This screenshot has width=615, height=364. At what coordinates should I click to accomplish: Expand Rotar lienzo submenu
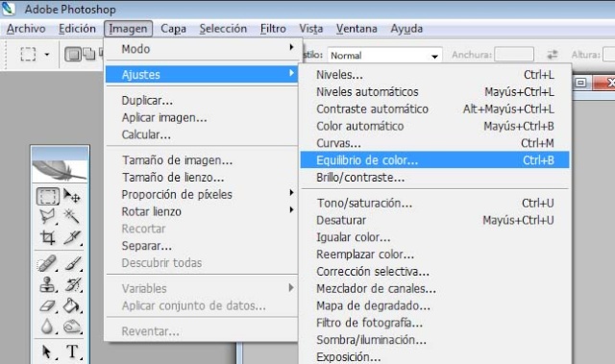click(202, 211)
